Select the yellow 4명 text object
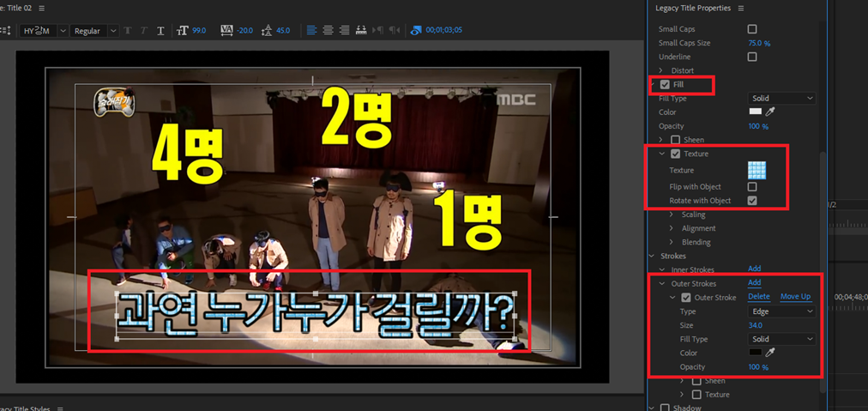Image resolution: width=868 pixels, height=411 pixels. (187, 155)
